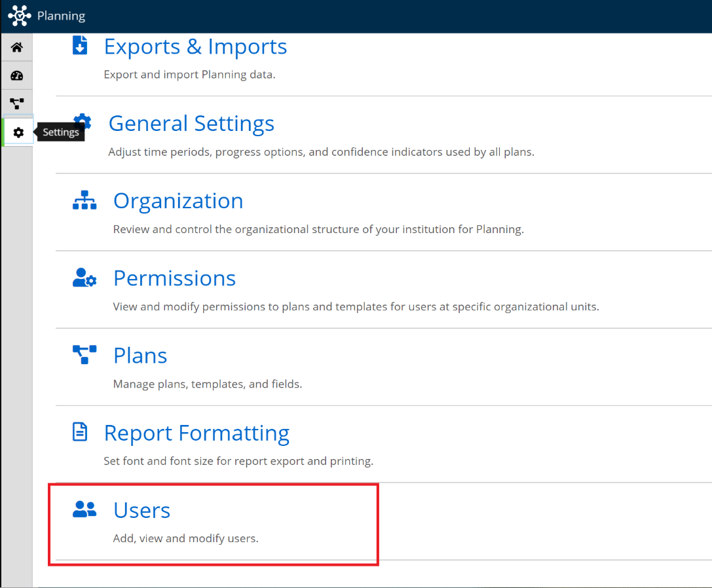The image size is (712, 588).
Task: Click the Report Formatting document icon
Action: [x=80, y=432]
